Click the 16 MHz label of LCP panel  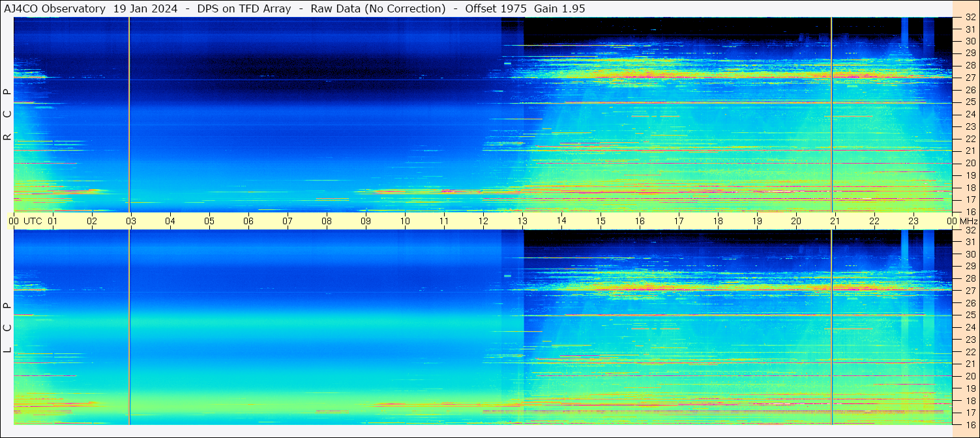pyautogui.click(x=970, y=424)
